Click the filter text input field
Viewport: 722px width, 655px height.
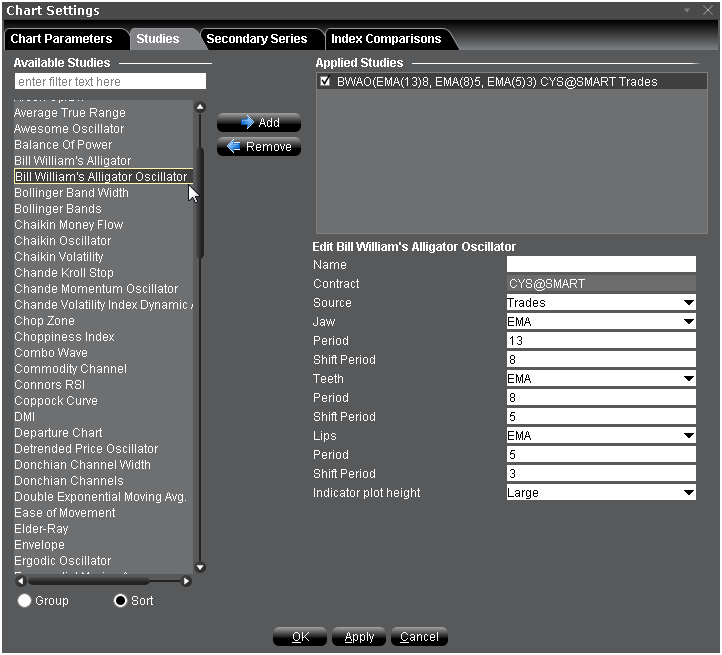pyautogui.click(x=110, y=82)
